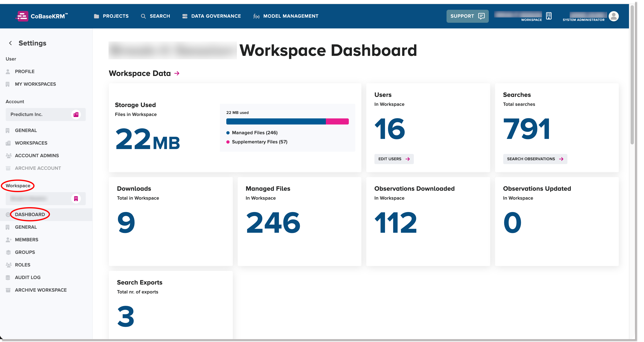This screenshot has height=342, width=644.
Task: Click the Search Observations button
Action: (x=535, y=159)
